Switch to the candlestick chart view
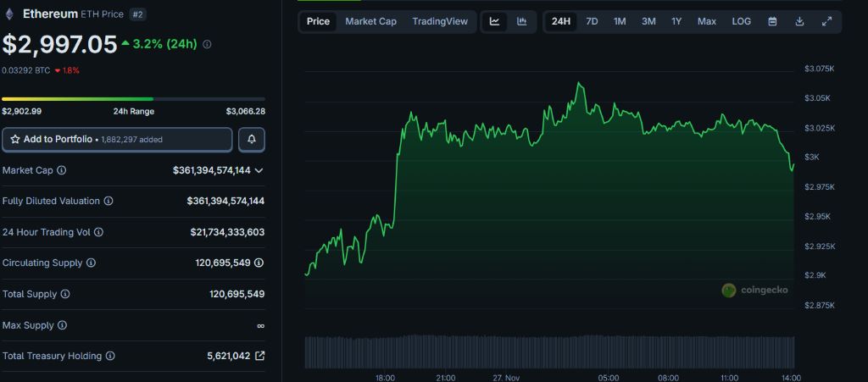Screen dimensions: 868x382 point(522,21)
